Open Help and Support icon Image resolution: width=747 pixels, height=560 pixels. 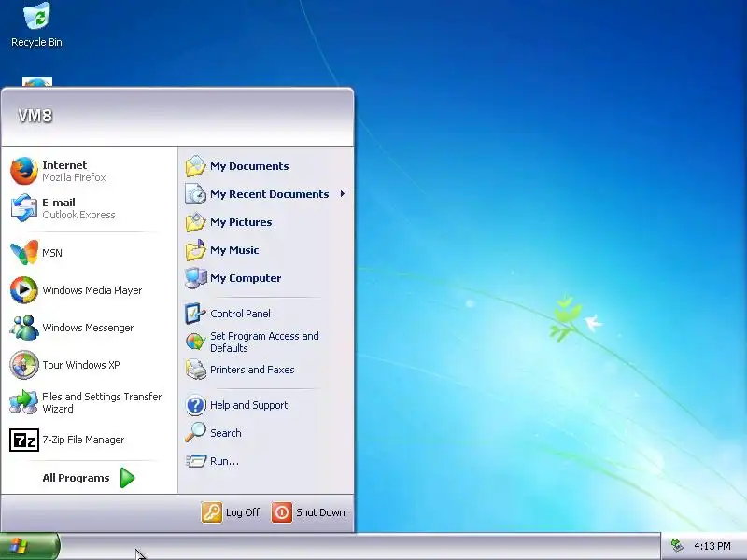pyautogui.click(x=195, y=405)
